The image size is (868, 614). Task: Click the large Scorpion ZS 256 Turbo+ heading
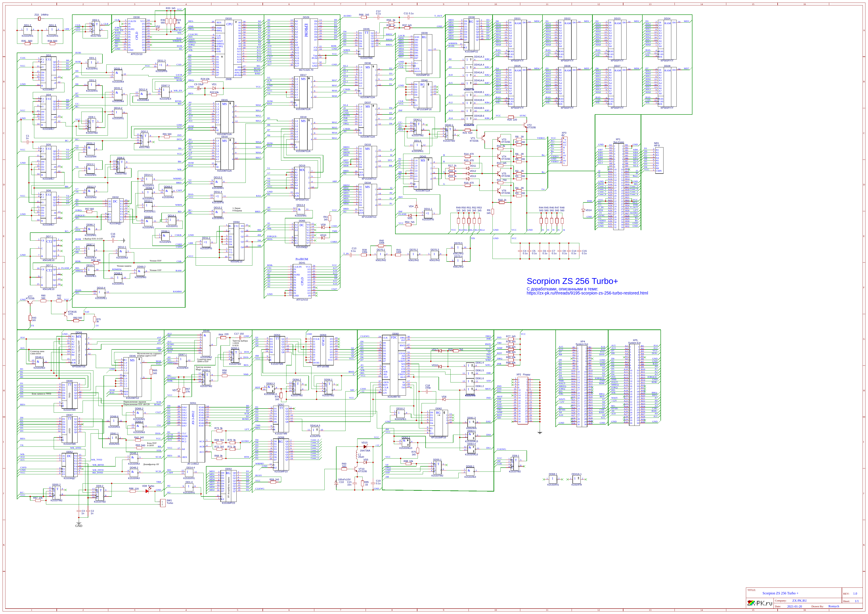pyautogui.click(x=572, y=281)
